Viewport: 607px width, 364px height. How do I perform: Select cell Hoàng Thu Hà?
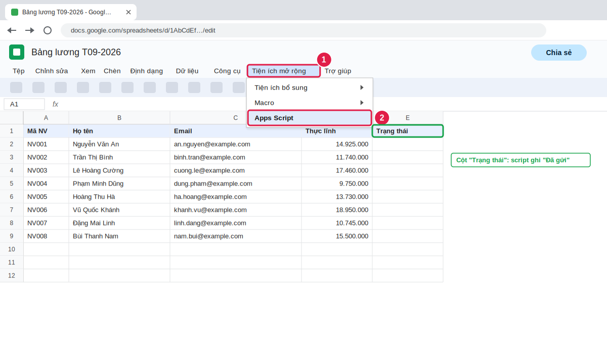(x=119, y=197)
